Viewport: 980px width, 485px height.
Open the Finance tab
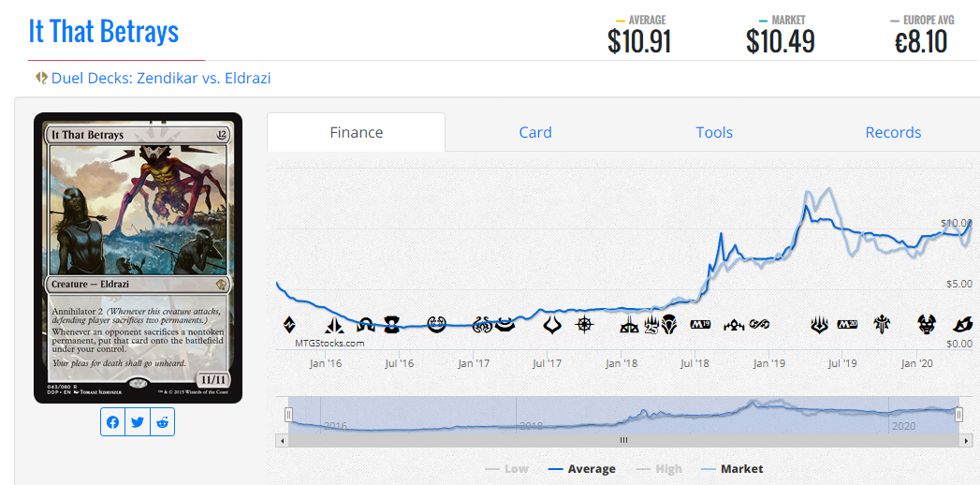(357, 133)
